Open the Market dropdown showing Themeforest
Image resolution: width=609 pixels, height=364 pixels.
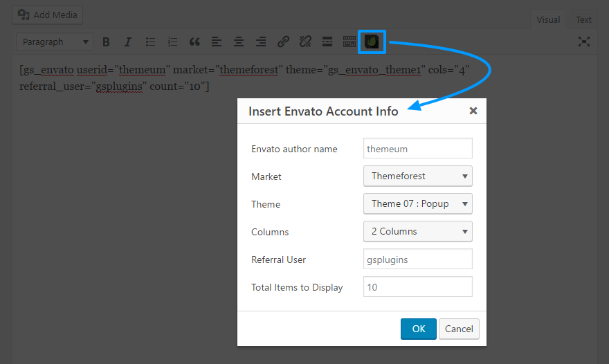(418, 176)
